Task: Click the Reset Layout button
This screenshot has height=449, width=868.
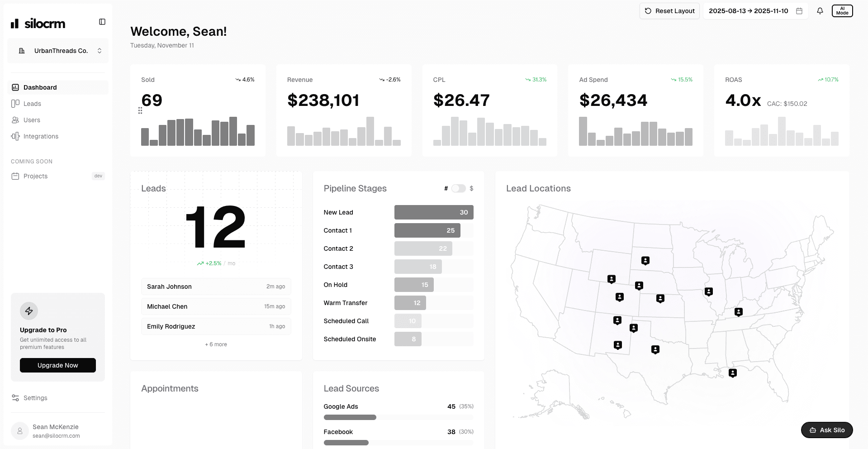Action: pyautogui.click(x=669, y=11)
